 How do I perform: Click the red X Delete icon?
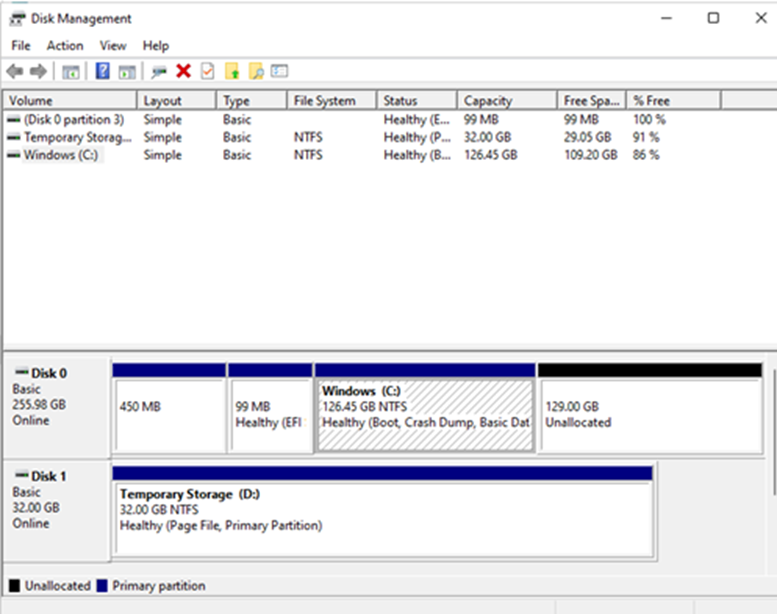pos(183,71)
